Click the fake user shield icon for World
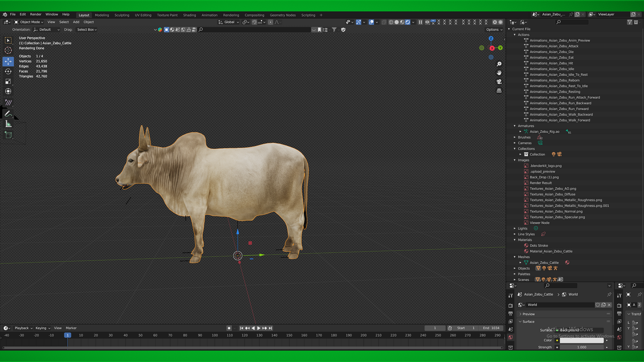This screenshot has width=644, height=362. click(598, 305)
